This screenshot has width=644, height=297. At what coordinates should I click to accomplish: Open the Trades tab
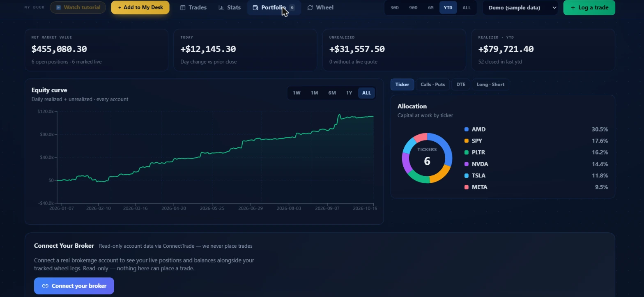[193, 7]
